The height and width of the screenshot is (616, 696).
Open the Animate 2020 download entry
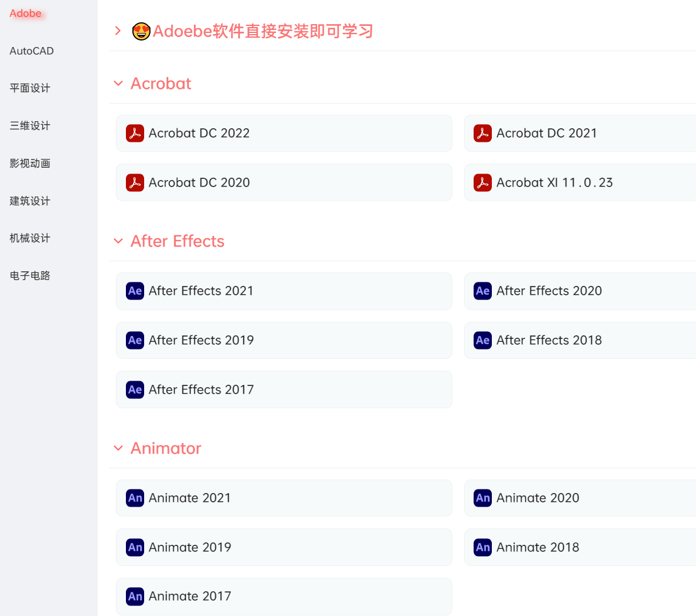(x=537, y=498)
